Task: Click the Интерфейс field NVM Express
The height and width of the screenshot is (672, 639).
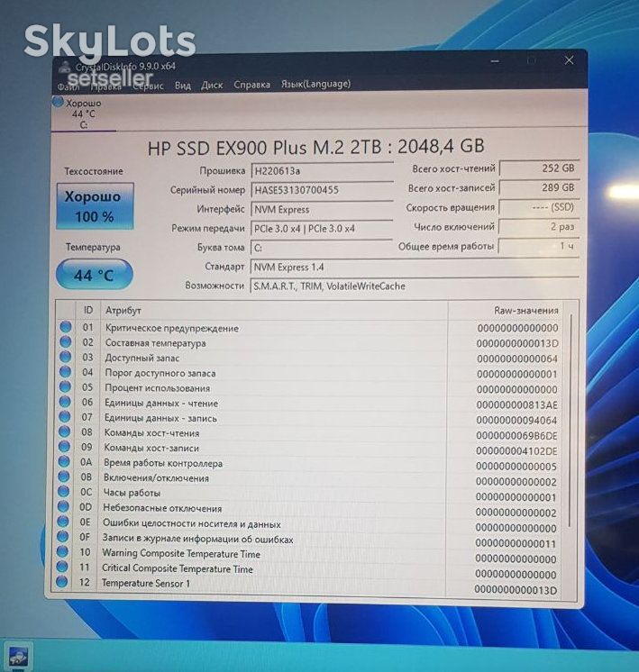Action: [x=322, y=210]
